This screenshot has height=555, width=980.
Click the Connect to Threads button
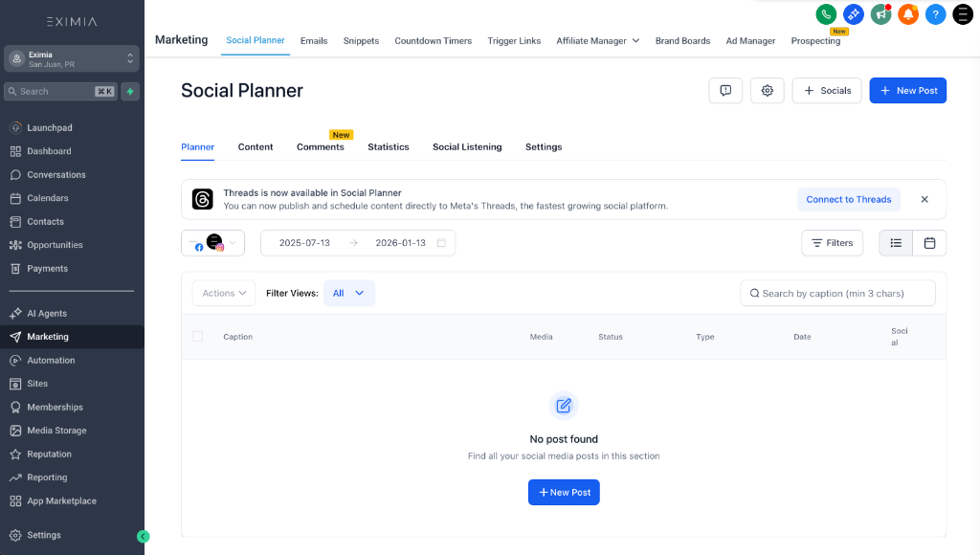coord(849,199)
